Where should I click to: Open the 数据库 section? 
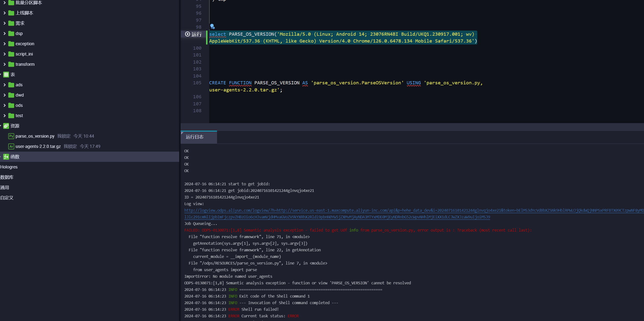[7, 177]
